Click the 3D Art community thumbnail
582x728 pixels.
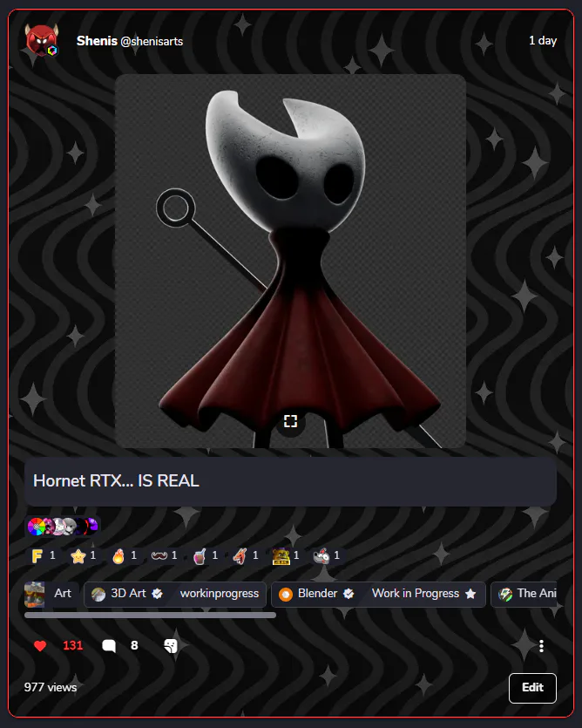coord(98,595)
